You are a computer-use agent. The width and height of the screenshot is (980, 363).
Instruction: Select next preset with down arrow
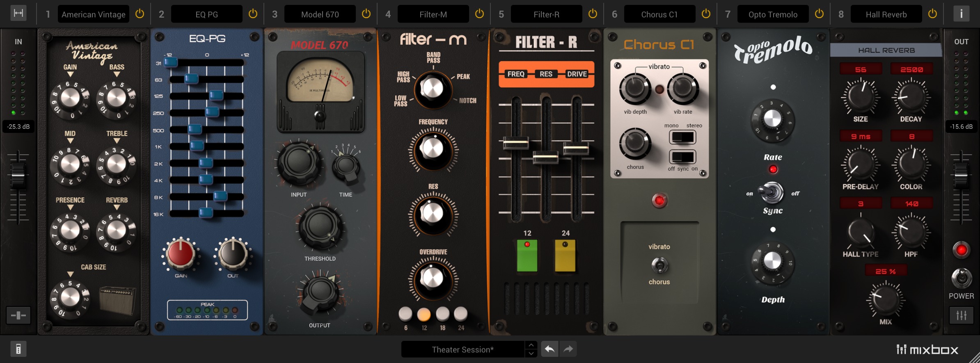coord(531,354)
